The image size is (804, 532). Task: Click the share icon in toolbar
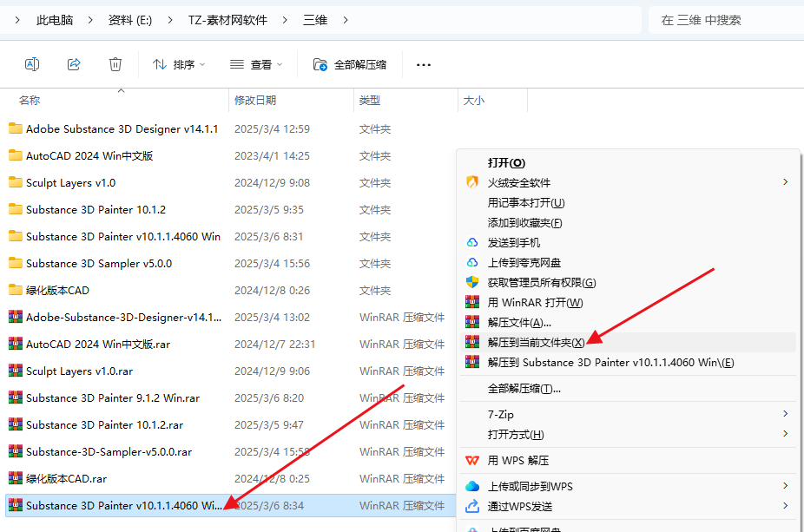point(74,64)
